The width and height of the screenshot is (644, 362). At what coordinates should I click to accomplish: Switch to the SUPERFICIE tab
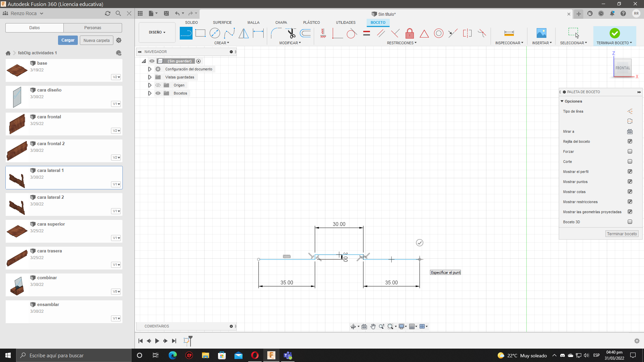coord(222,22)
